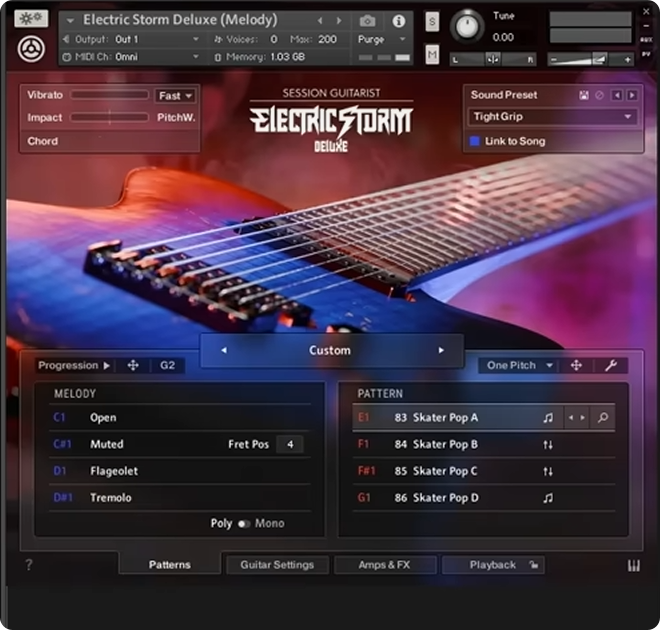Viewport: 660px width, 630px height.
Task: Expand the instrument name menu arrow
Action: coord(70,20)
